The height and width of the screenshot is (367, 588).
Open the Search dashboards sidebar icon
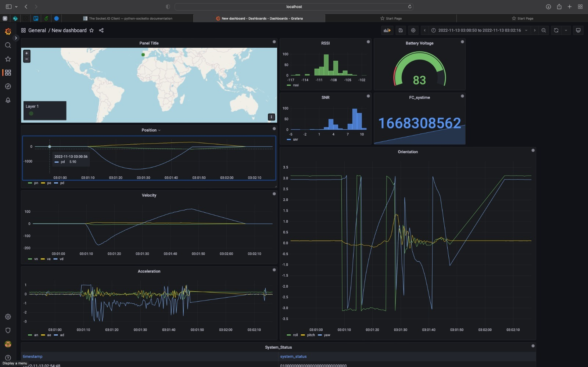(x=8, y=45)
